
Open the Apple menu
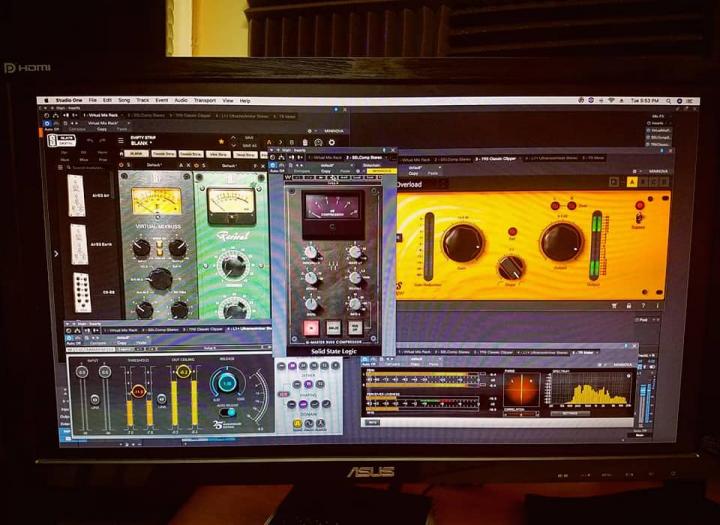[x=45, y=100]
